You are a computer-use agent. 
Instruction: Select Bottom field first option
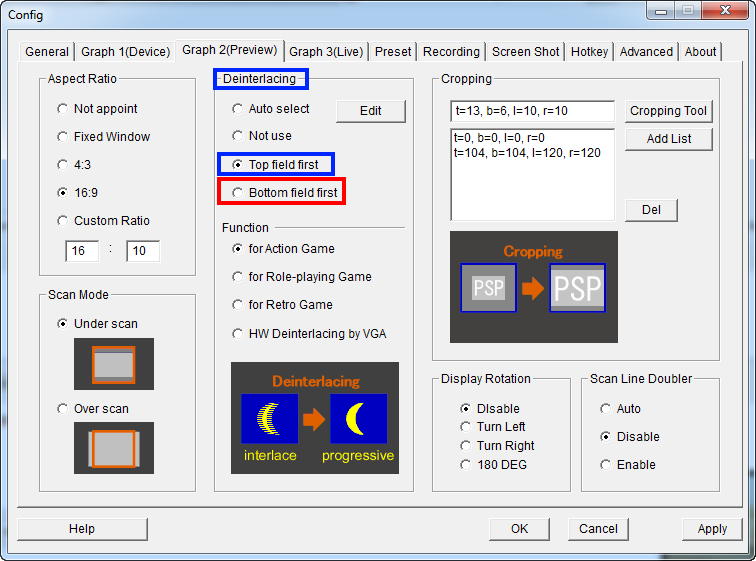284,193
